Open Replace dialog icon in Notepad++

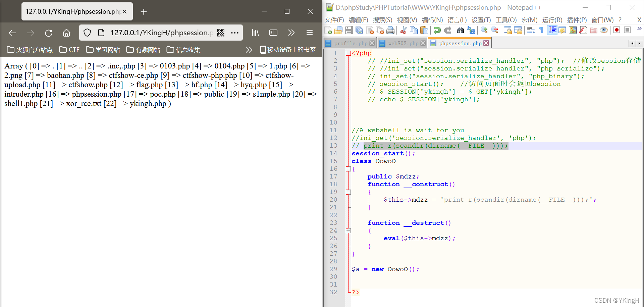click(471, 31)
